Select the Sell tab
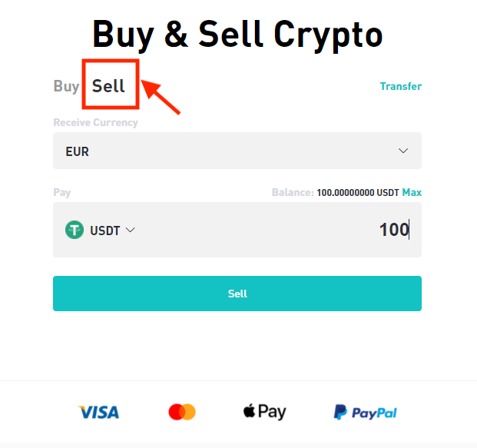Image resolution: width=477 pixels, height=448 pixels. coord(108,86)
